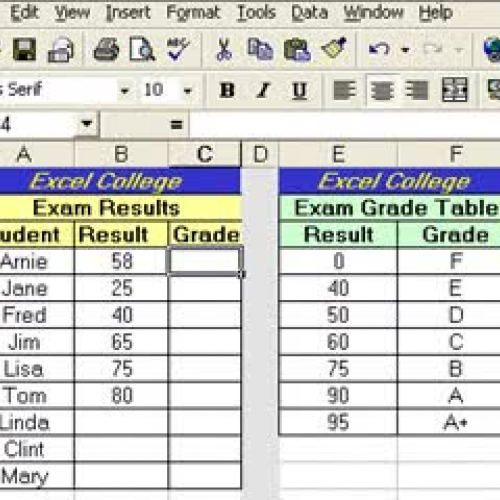Click grade table result 95
Image resolution: width=500 pixels, height=500 pixels.
338,422
